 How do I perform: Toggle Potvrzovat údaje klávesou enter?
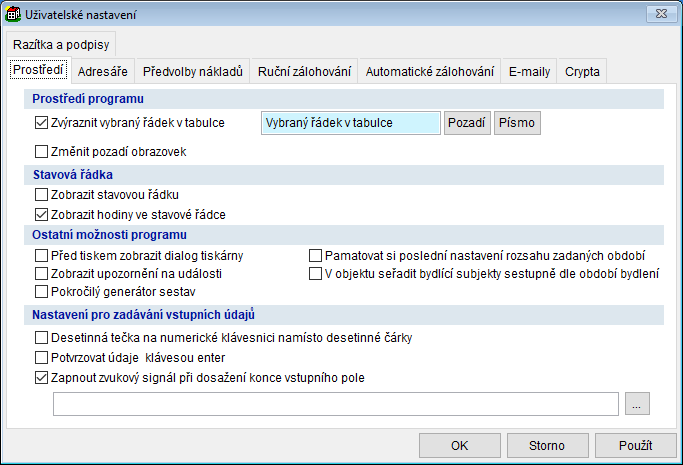pos(41,358)
